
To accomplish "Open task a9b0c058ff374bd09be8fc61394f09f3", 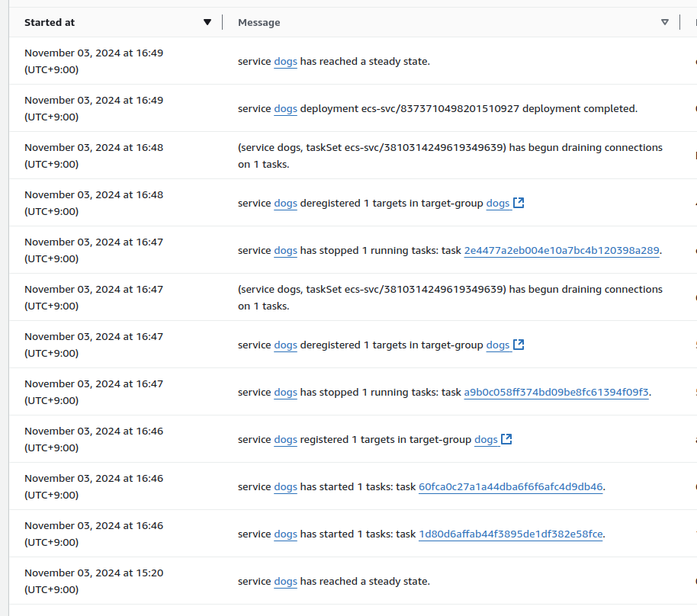I will click(556, 392).
